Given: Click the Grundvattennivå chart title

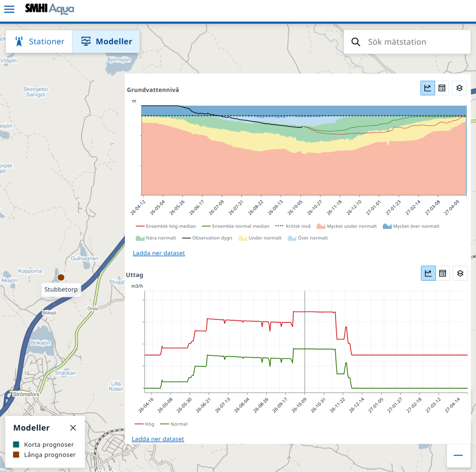Looking at the screenshot, I should 153,90.
